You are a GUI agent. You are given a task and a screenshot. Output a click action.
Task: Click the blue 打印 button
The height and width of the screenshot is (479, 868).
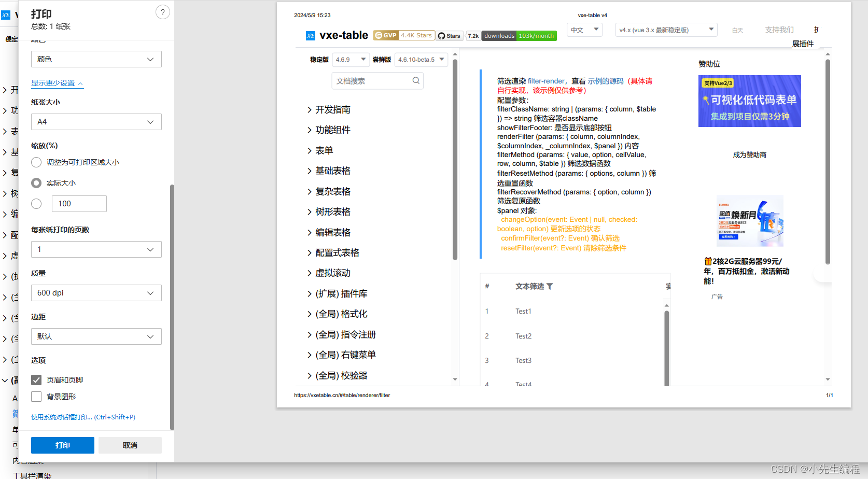click(x=62, y=445)
